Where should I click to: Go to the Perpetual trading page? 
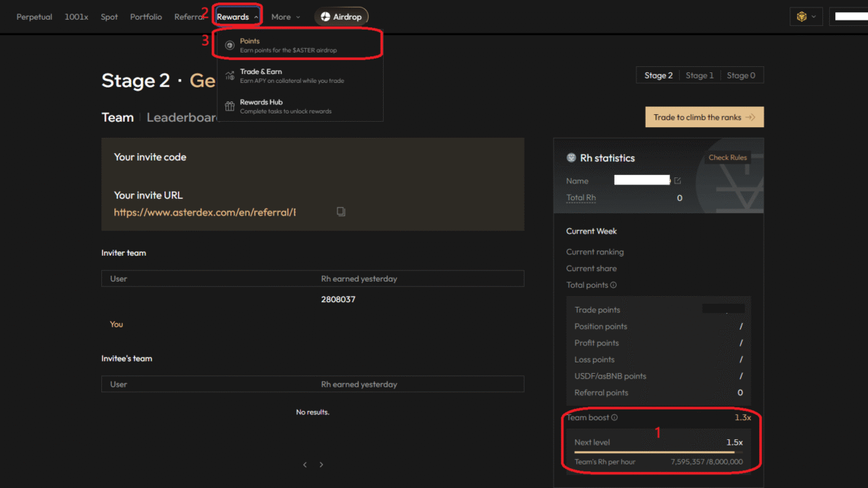[x=34, y=17]
